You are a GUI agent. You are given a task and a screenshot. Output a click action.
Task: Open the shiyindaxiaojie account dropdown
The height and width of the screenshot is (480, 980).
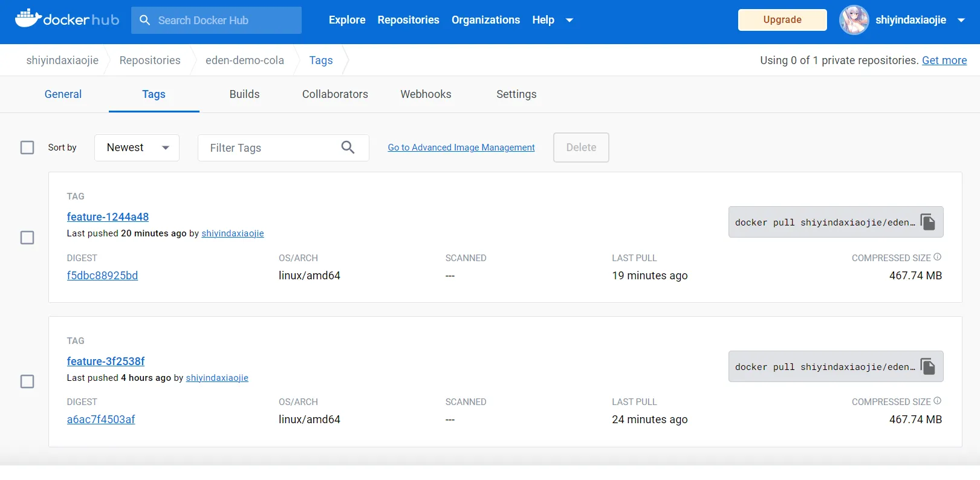pos(961,20)
